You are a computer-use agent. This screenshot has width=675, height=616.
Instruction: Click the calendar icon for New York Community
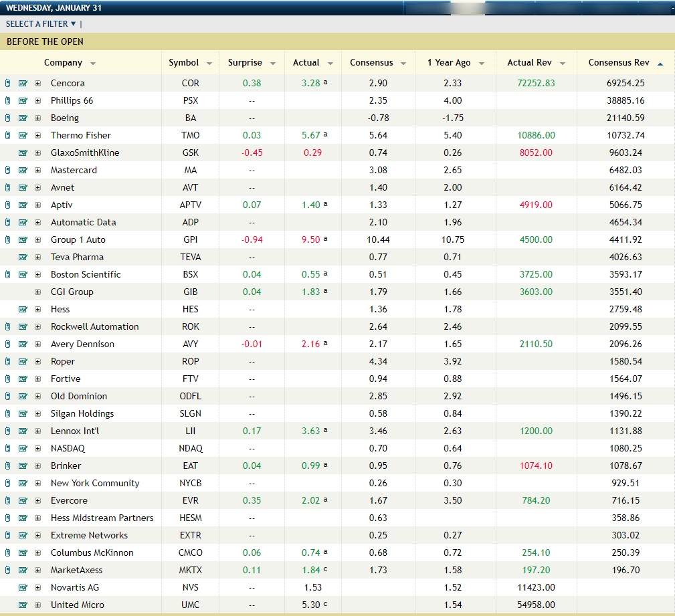click(x=23, y=484)
